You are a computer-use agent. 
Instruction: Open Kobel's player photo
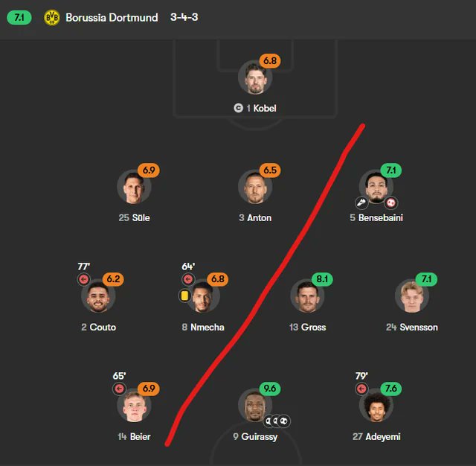[254, 77]
